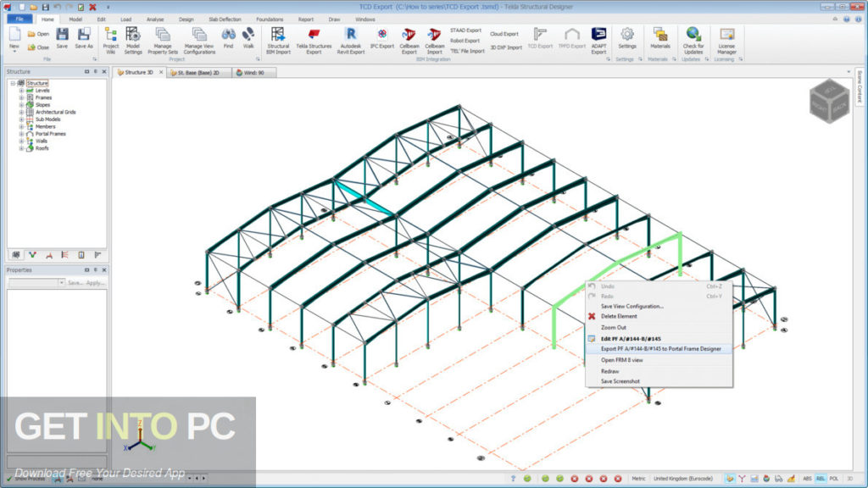This screenshot has width=868, height=488.
Task: Open the Analyse ribbon tab
Action: pos(154,19)
